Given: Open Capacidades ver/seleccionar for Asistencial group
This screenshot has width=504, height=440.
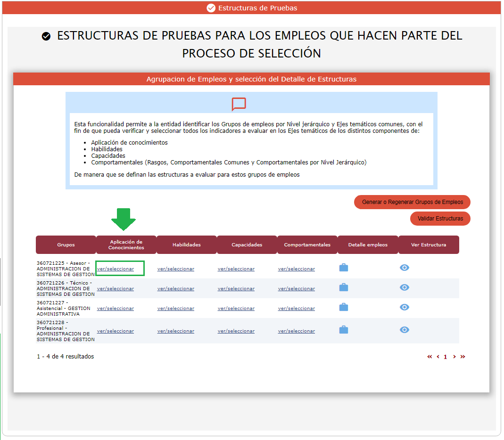Looking at the screenshot, I should coord(236,309).
